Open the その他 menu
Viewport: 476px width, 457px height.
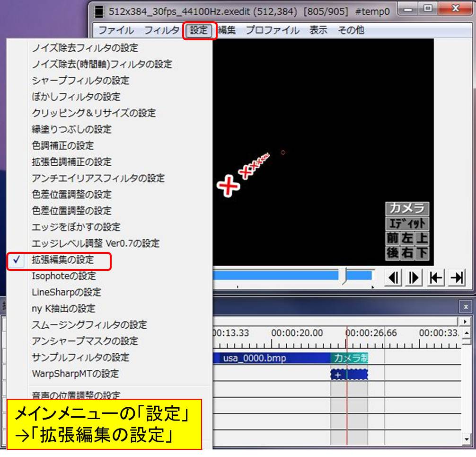pyautogui.click(x=351, y=30)
